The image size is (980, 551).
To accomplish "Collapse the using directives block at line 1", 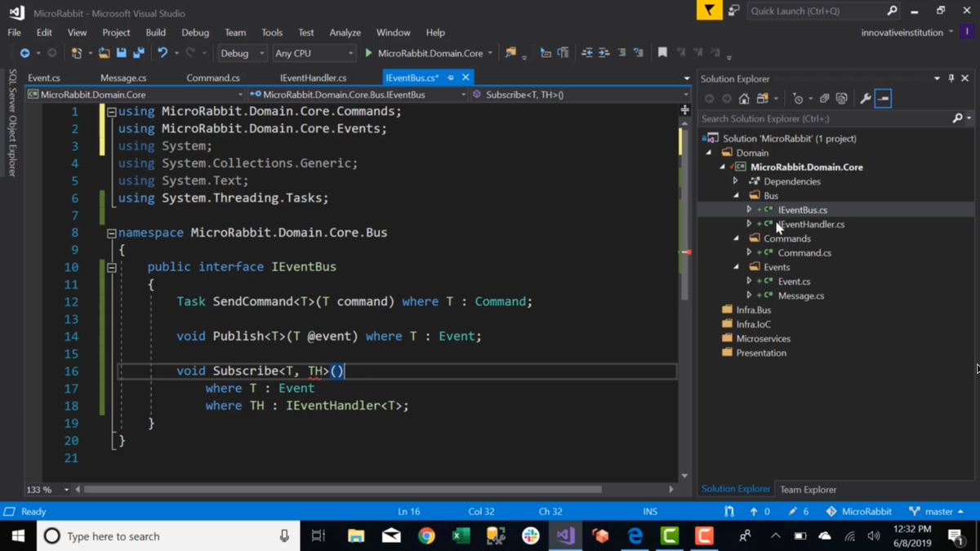I will point(112,112).
